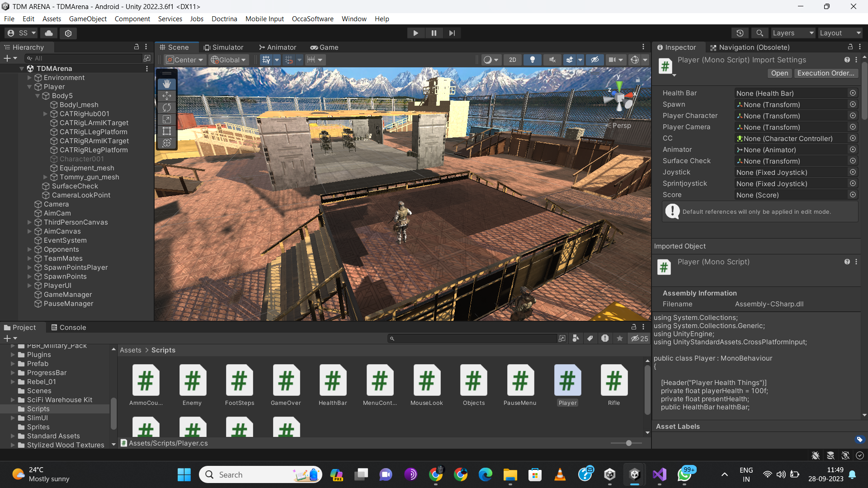
Task: Click the Open script button
Action: point(779,73)
